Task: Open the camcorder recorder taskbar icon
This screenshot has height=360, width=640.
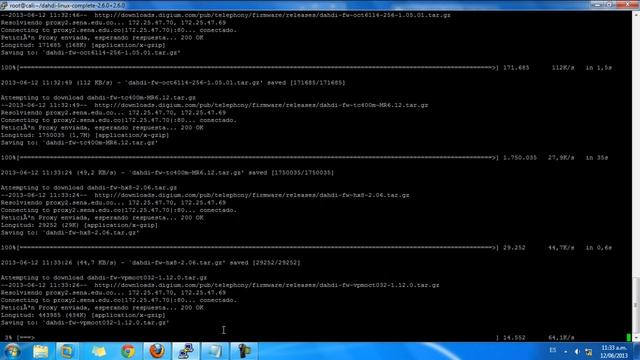Action: point(244,351)
